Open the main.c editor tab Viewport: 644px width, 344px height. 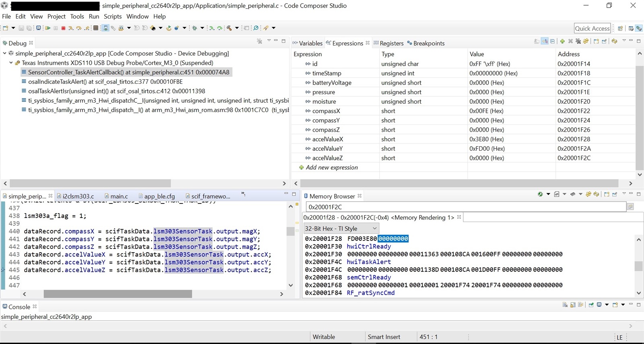[116, 196]
